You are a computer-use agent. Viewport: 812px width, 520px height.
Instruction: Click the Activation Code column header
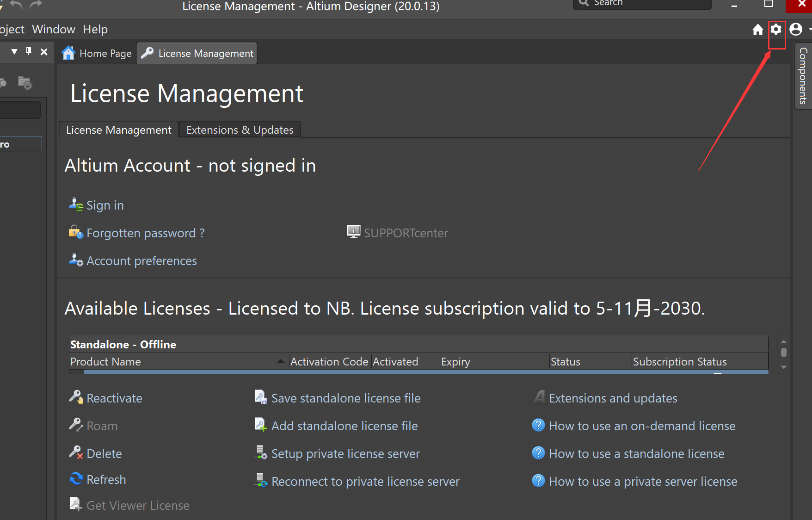tap(330, 361)
